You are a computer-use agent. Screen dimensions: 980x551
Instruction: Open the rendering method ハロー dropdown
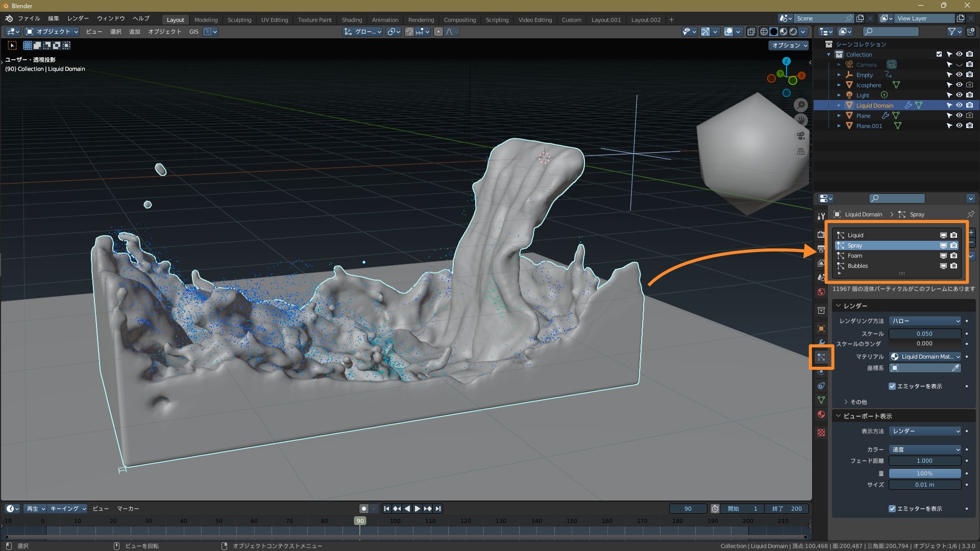925,321
